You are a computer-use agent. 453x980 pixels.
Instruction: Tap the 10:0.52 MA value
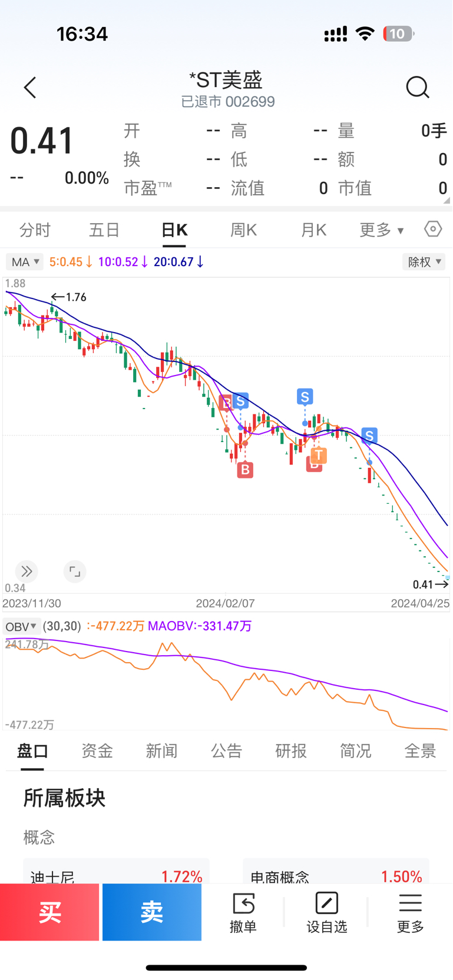point(123,262)
